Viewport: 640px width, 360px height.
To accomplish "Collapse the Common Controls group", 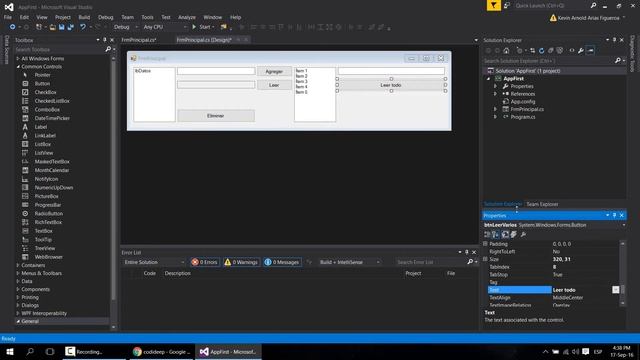I will (x=18, y=67).
